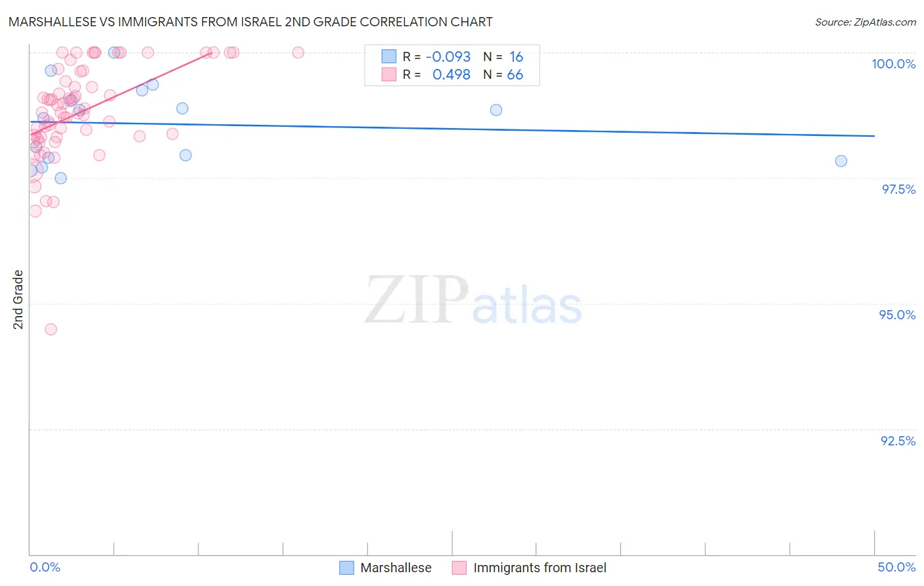Click the 97.5% y-axis label
Viewport: 924px width, 586px height.
(x=898, y=189)
